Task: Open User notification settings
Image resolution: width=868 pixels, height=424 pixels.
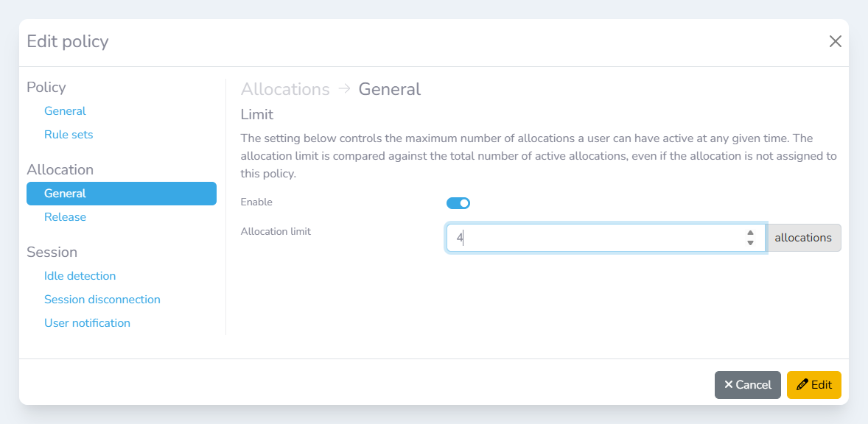Action: [x=87, y=323]
